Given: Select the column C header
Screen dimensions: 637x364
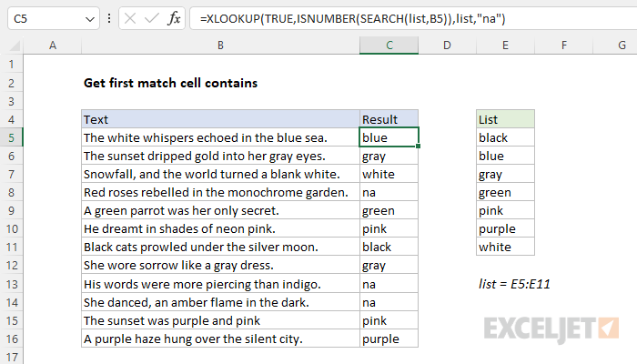Looking at the screenshot, I should click(x=389, y=45).
